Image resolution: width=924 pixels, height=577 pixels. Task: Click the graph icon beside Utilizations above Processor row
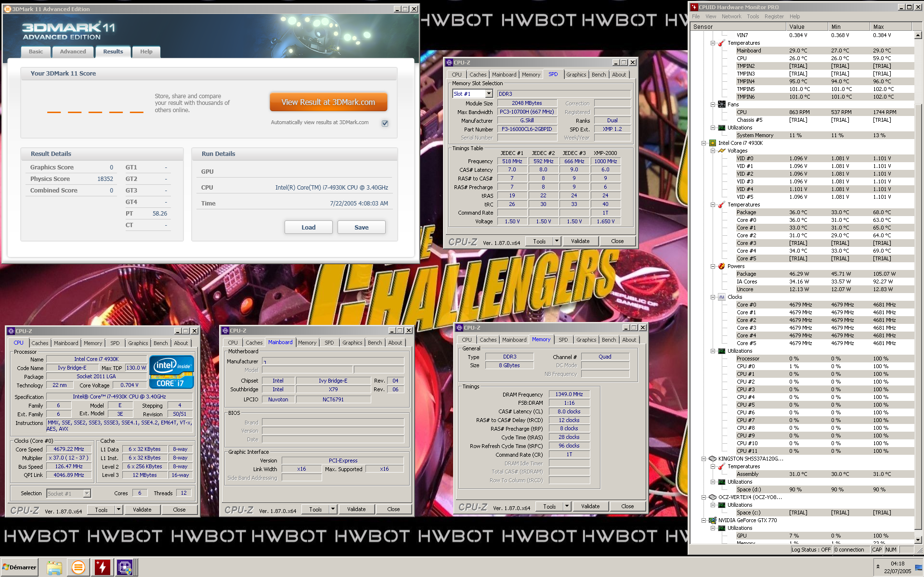721,351
